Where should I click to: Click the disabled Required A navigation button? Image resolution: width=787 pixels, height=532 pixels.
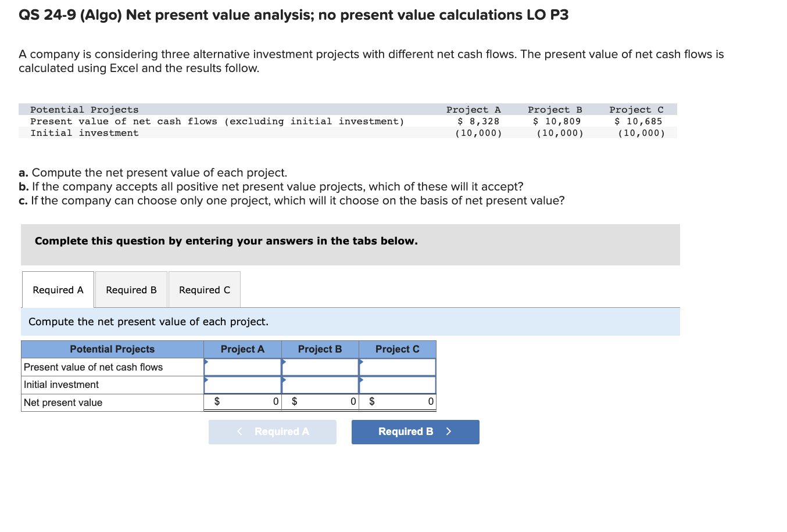(x=272, y=432)
